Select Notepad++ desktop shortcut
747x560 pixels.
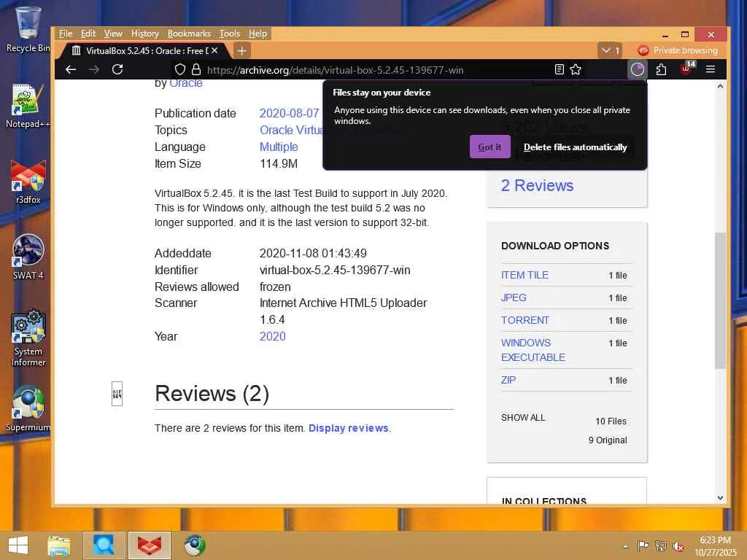28,106
